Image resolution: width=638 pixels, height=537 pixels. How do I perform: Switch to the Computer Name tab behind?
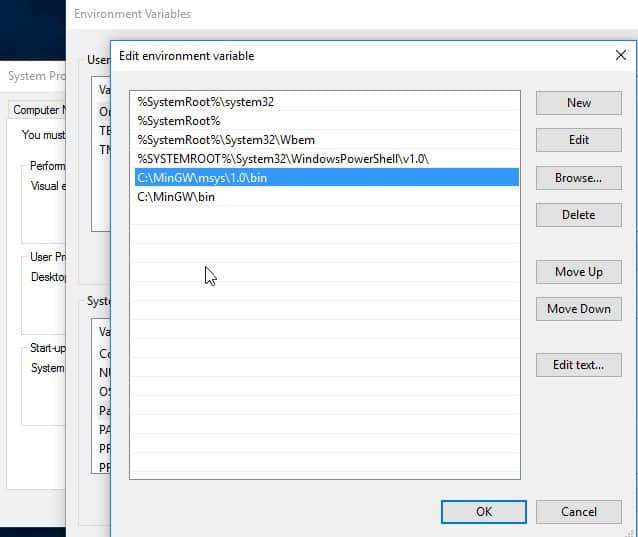coord(38,110)
